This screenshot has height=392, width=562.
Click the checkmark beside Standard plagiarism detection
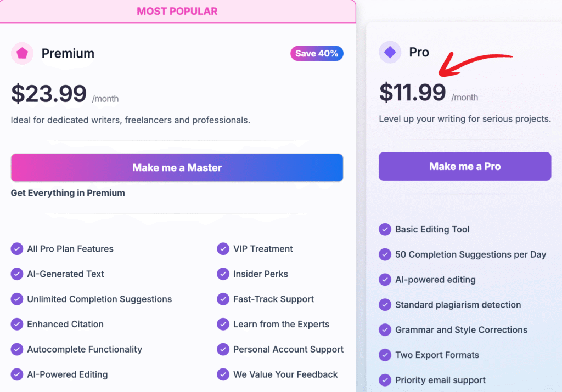pyautogui.click(x=385, y=305)
